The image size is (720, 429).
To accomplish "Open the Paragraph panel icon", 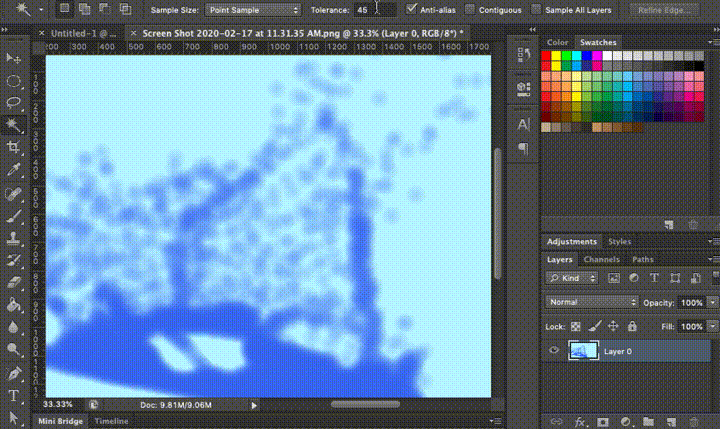I will point(523,148).
